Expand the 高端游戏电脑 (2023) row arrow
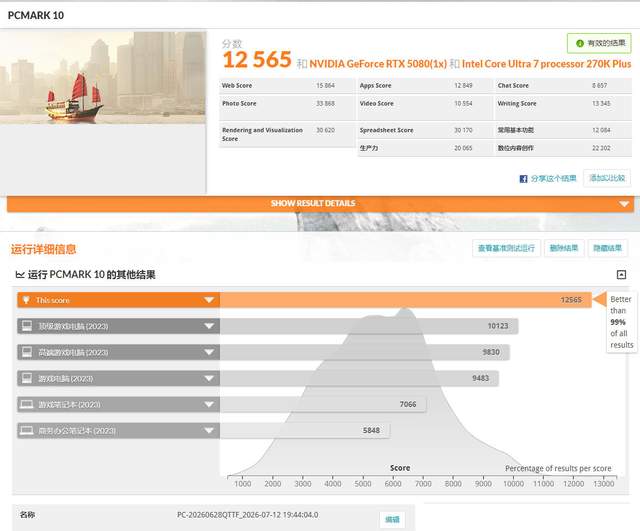The image size is (640, 531). [209, 352]
